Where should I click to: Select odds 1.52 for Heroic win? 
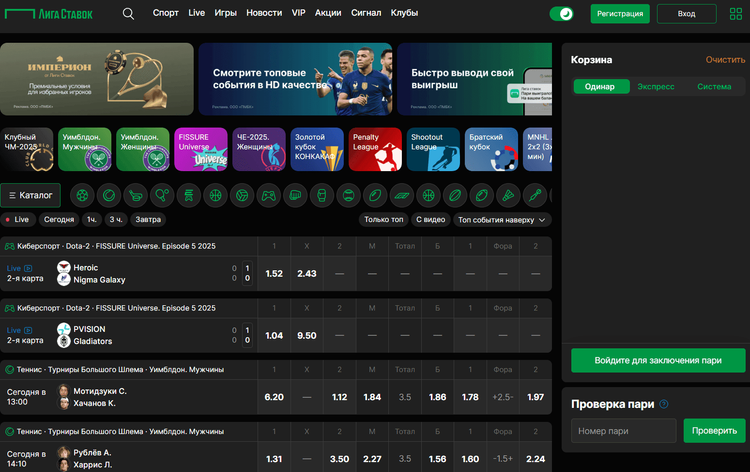click(x=275, y=273)
